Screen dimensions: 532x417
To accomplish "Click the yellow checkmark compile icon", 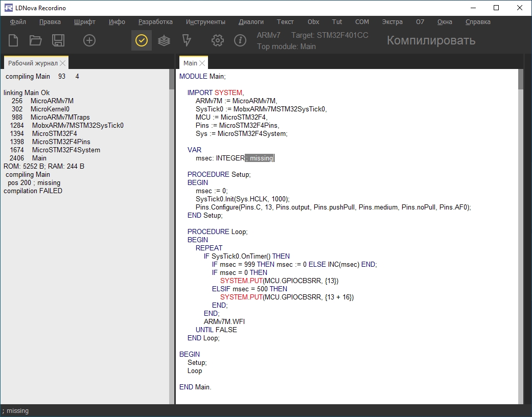I will coord(142,40).
